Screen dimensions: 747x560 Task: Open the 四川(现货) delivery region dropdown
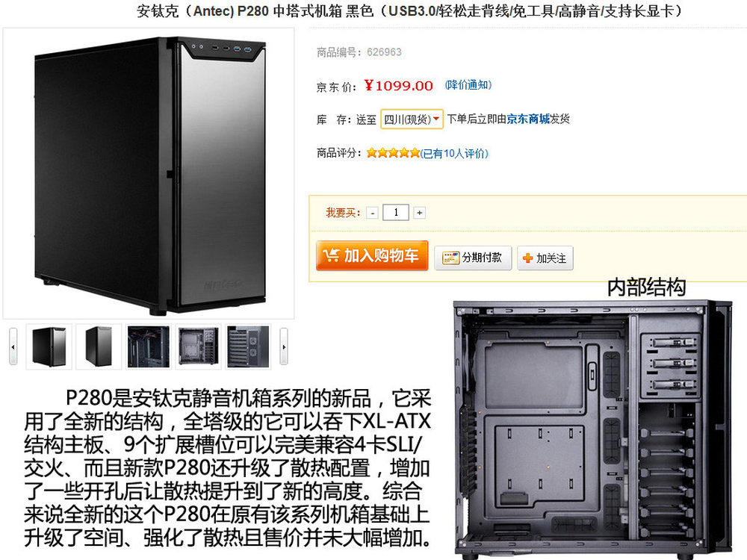pos(412,119)
